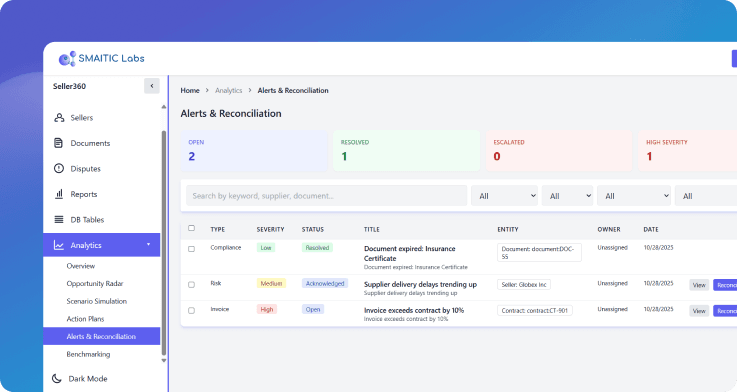Image resolution: width=737 pixels, height=392 pixels.
Task: Click title 'Invoice exceeds contract by 10%'
Action: 414,310
